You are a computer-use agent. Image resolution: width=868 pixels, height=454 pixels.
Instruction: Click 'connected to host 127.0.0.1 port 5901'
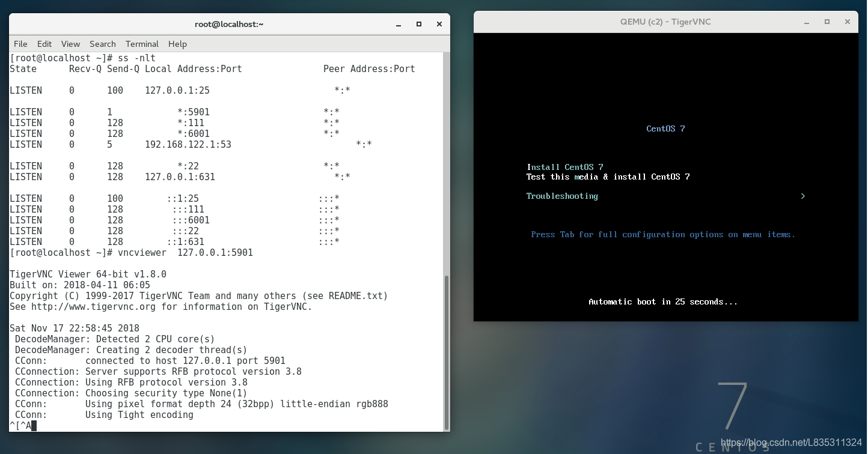click(x=185, y=361)
